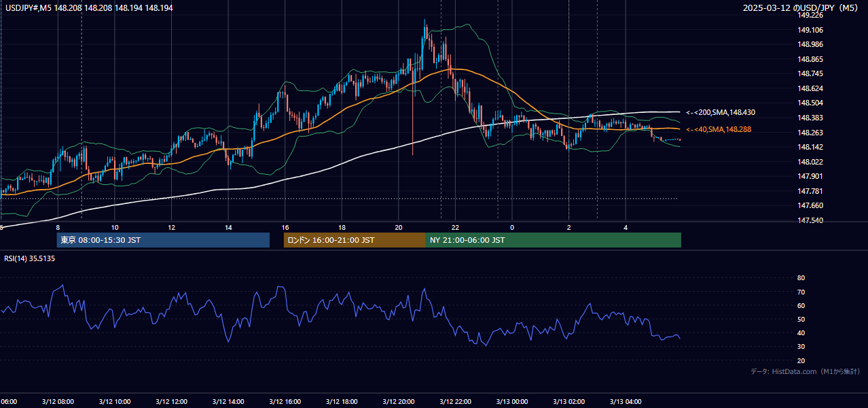Click the date label 3/12 22:00
The width and height of the screenshot is (868, 408).
point(455,402)
